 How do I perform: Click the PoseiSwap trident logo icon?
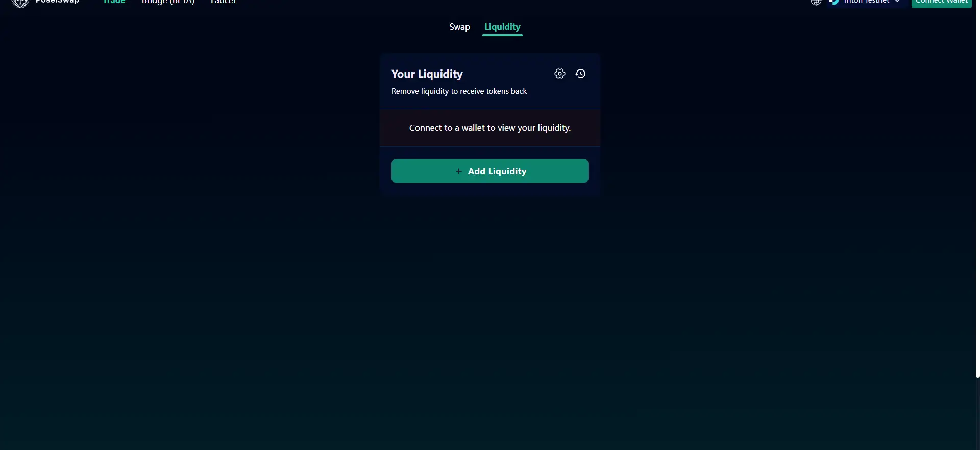(20, 3)
